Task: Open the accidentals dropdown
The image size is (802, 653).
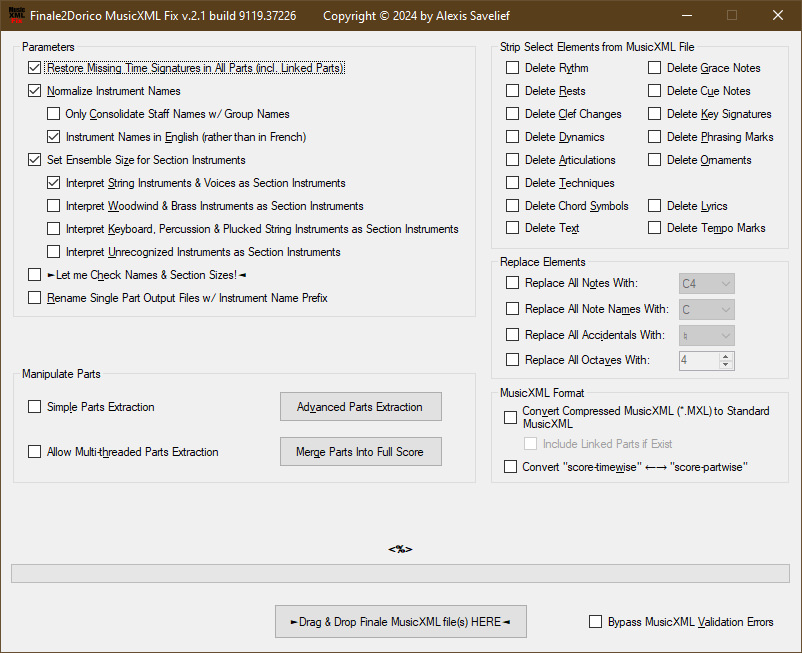Action: 707,335
